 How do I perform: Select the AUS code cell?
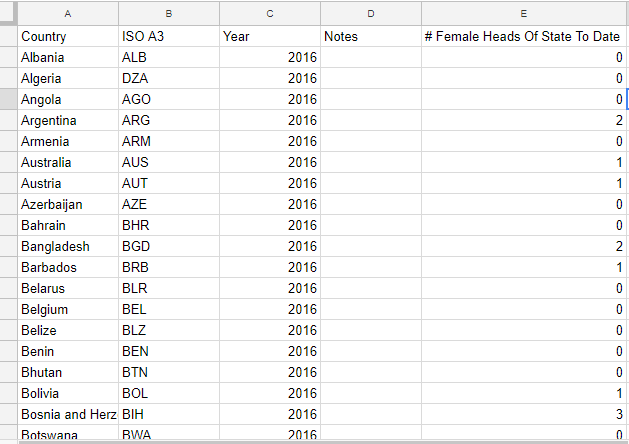coord(169,162)
